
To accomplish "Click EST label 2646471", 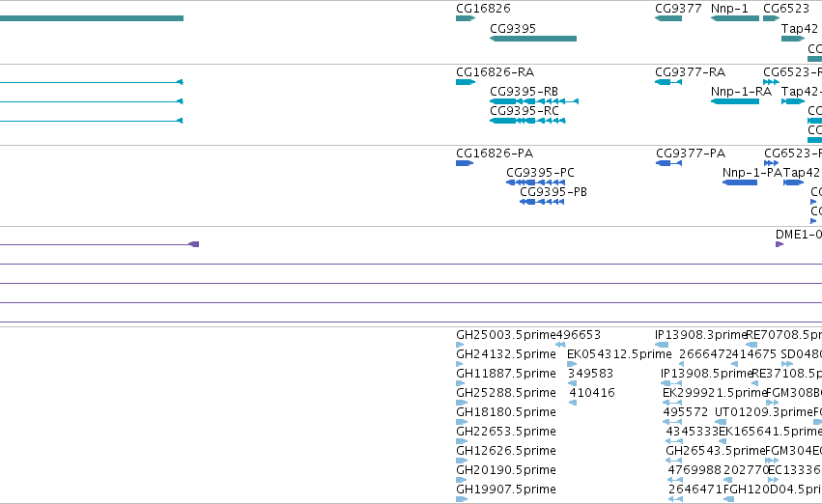I will [x=695, y=490].
